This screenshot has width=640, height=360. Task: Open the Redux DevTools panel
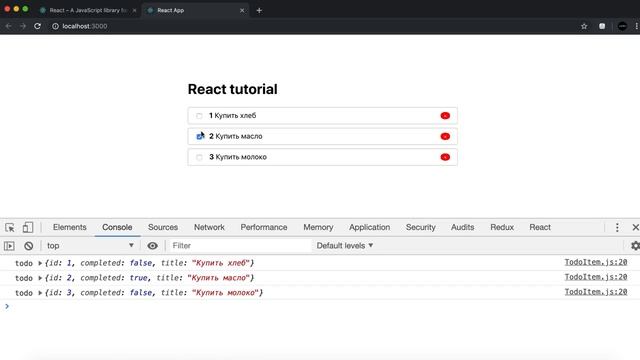click(502, 227)
